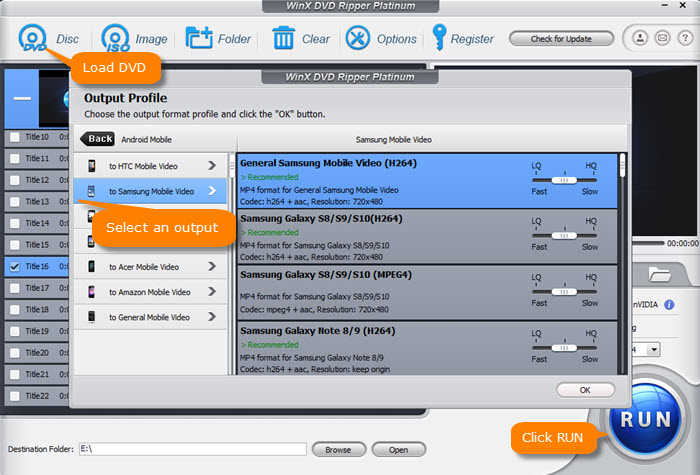Check the Title13 checkbox
The height and width of the screenshot is (475, 700).
coord(15,201)
